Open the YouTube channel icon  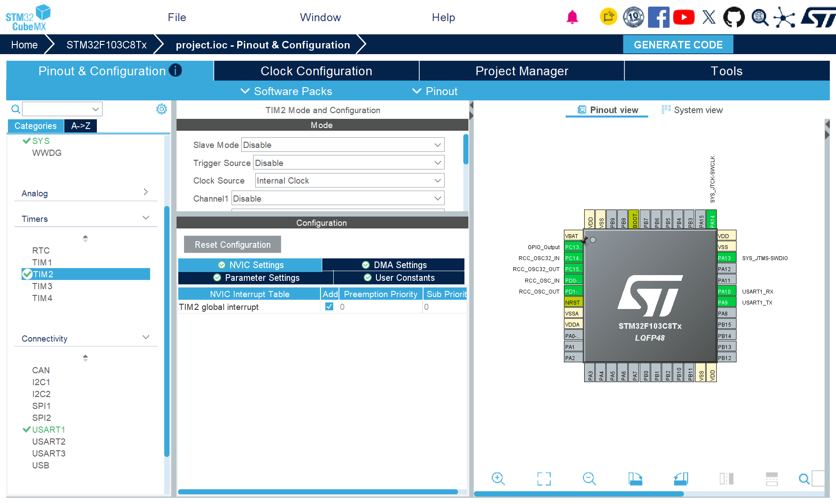[684, 18]
